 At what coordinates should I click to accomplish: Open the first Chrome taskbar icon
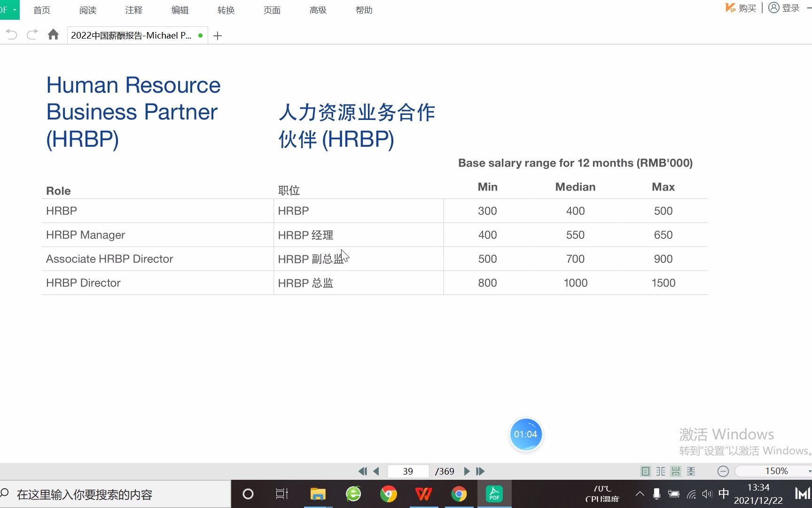coord(389,494)
